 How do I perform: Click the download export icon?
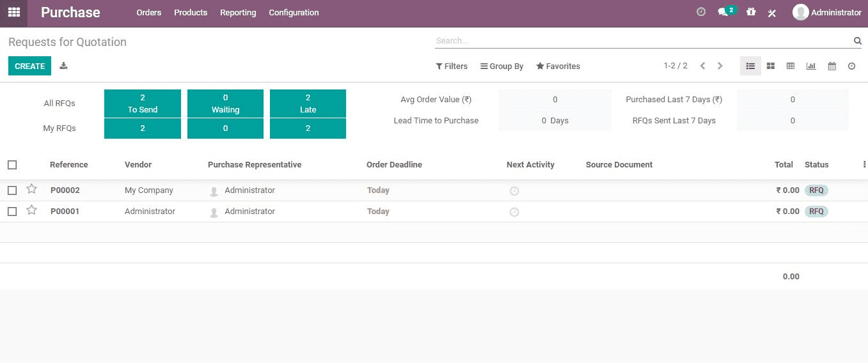click(x=63, y=66)
